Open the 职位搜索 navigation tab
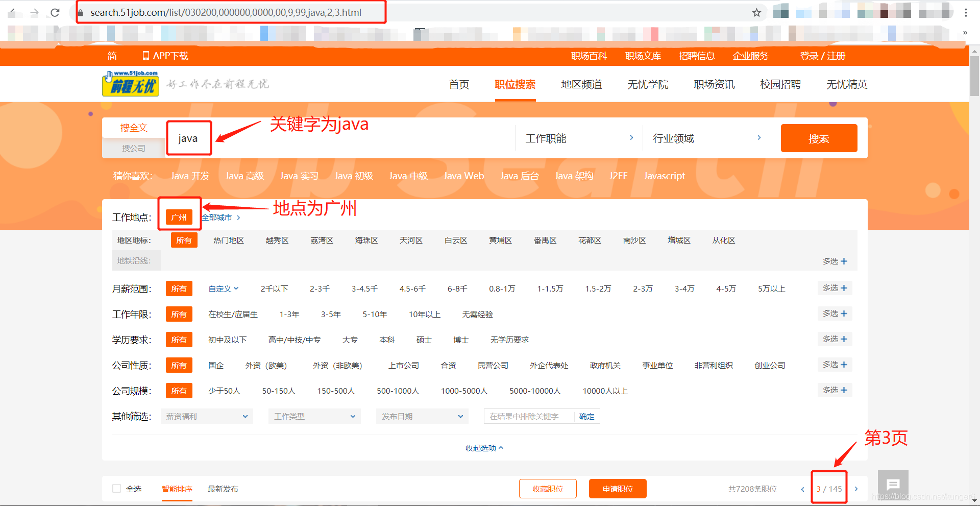Screen dimensions: 980x506 (x=515, y=84)
